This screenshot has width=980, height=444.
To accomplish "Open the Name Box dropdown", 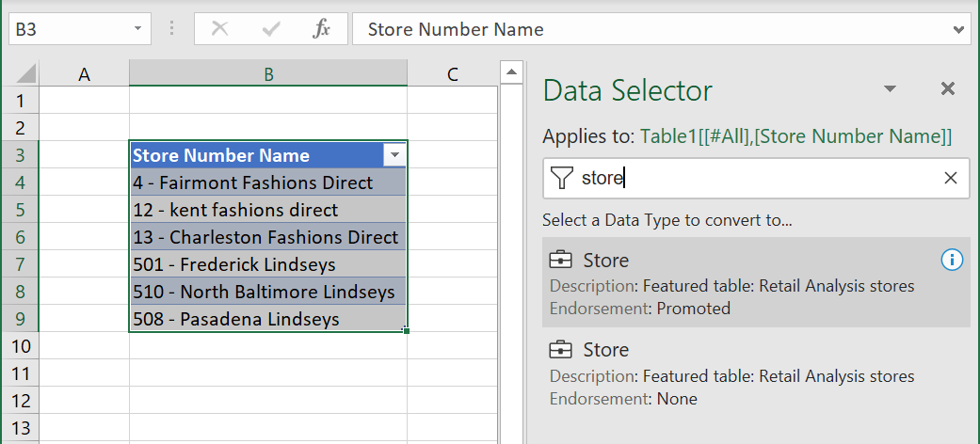I will point(138,29).
